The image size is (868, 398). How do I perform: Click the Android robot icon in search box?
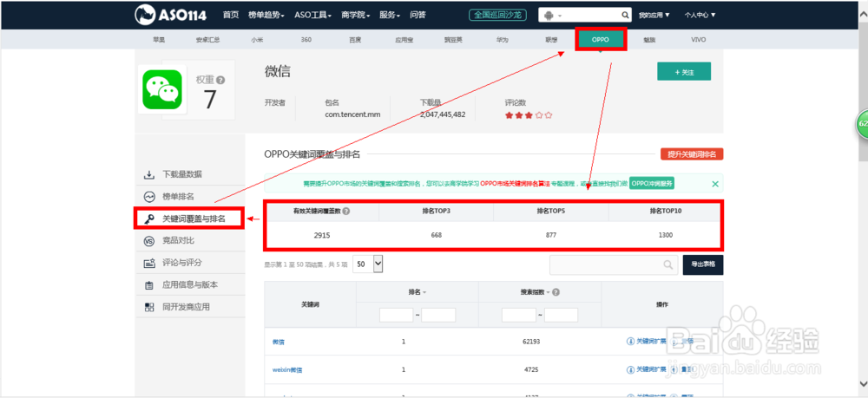550,16
